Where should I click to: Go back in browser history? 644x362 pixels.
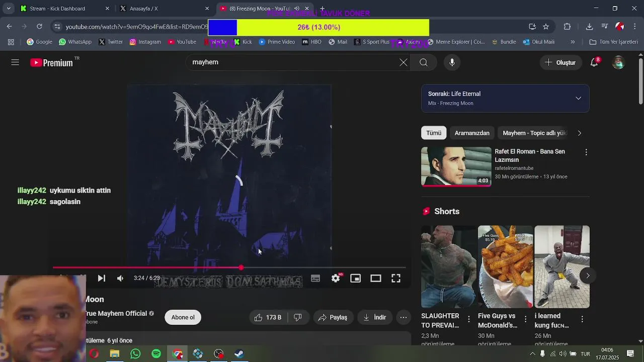10,27
